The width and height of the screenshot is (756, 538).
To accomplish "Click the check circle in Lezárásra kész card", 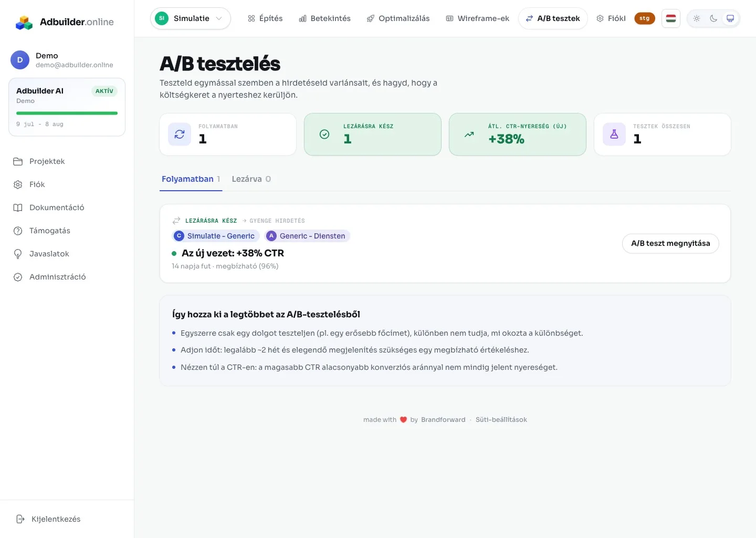I will (324, 134).
